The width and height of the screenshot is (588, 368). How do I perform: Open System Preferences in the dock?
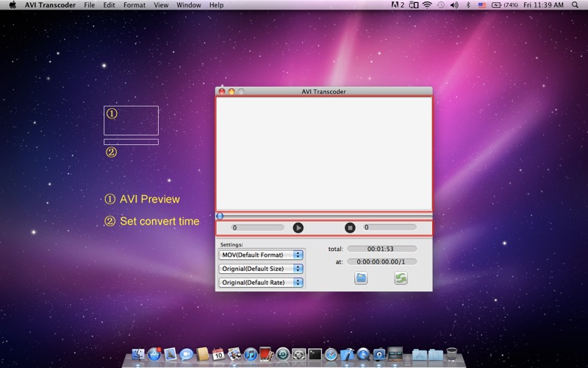tap(299, 354)
